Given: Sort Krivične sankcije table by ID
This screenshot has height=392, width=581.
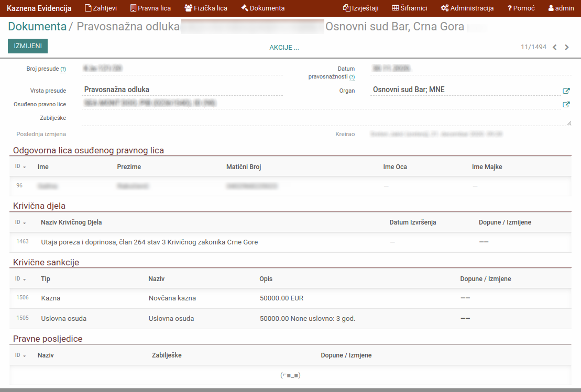Looking at the screenshot, I should tap(20, 279).
